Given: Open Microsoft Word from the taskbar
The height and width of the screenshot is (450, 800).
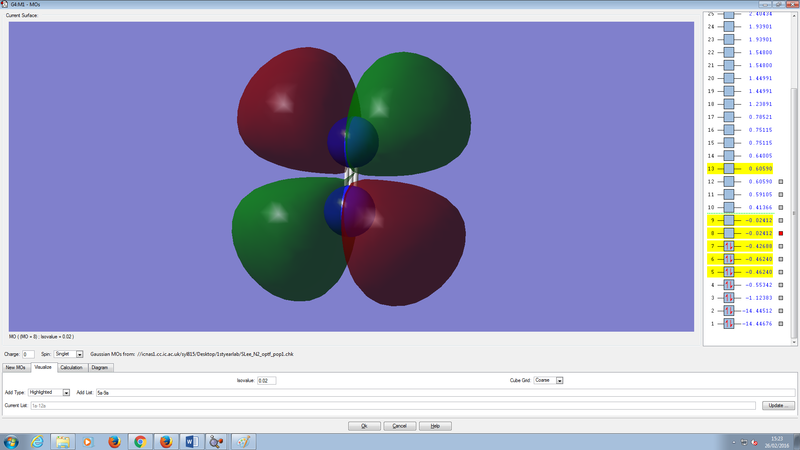Looking at the screenshot, I should pyautogui.click(x=191, y=441).
